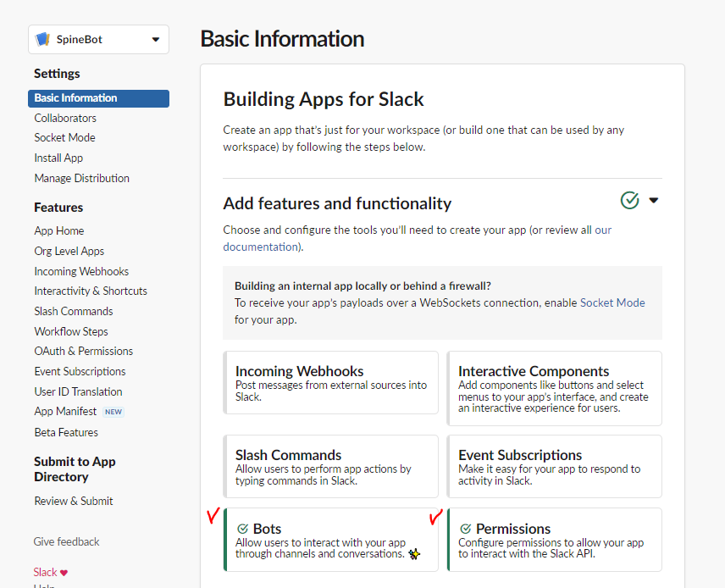725x588 pixels.
Task: Click the Give feedback link
Action: [x=66, y=541]
